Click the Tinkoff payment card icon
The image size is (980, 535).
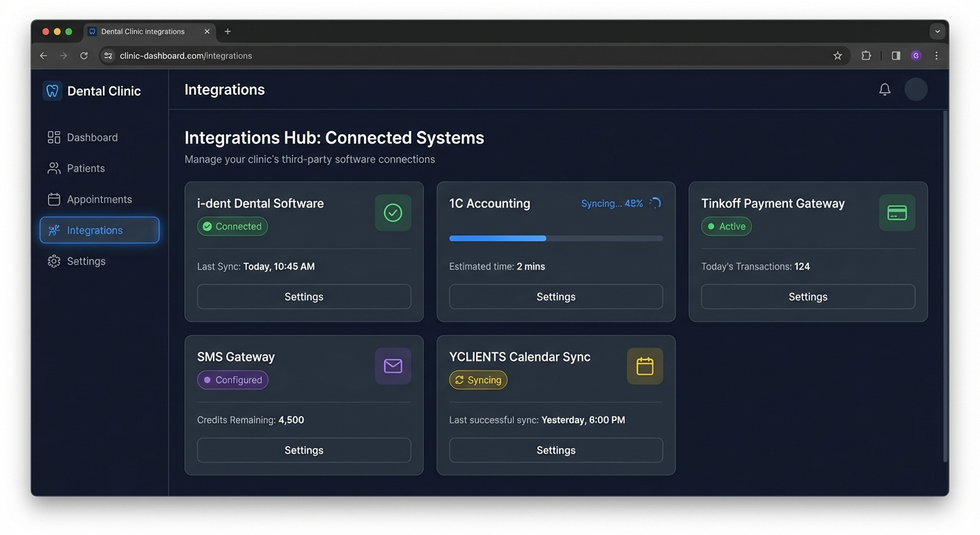tap(896, 212)
